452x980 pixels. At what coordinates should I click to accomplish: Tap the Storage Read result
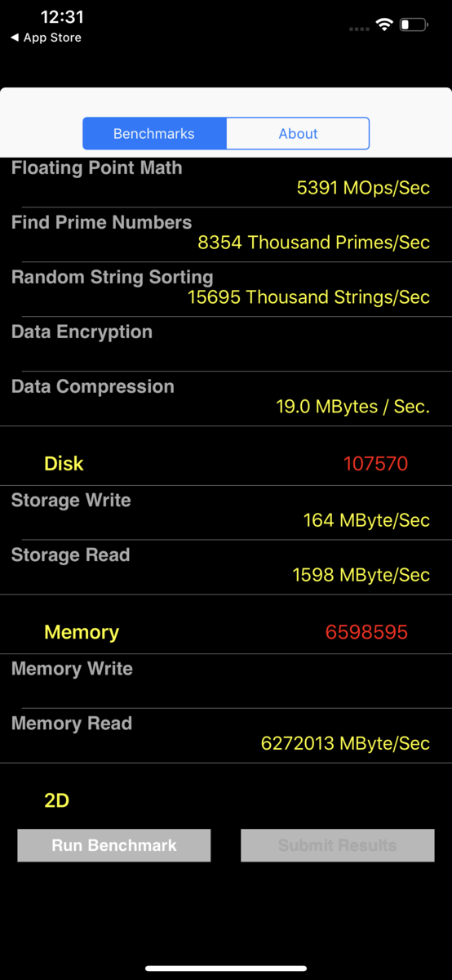pyautogui.click(x=361, y=575)
